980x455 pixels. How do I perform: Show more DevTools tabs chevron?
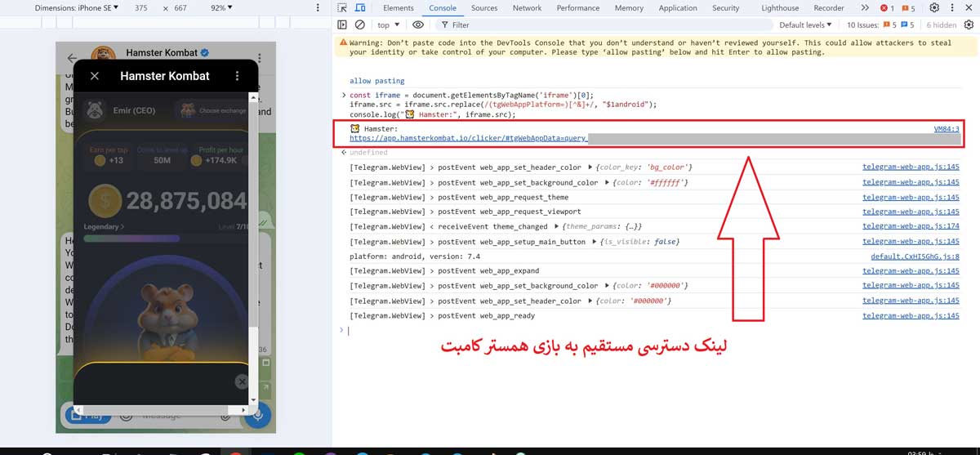(865, 8)
